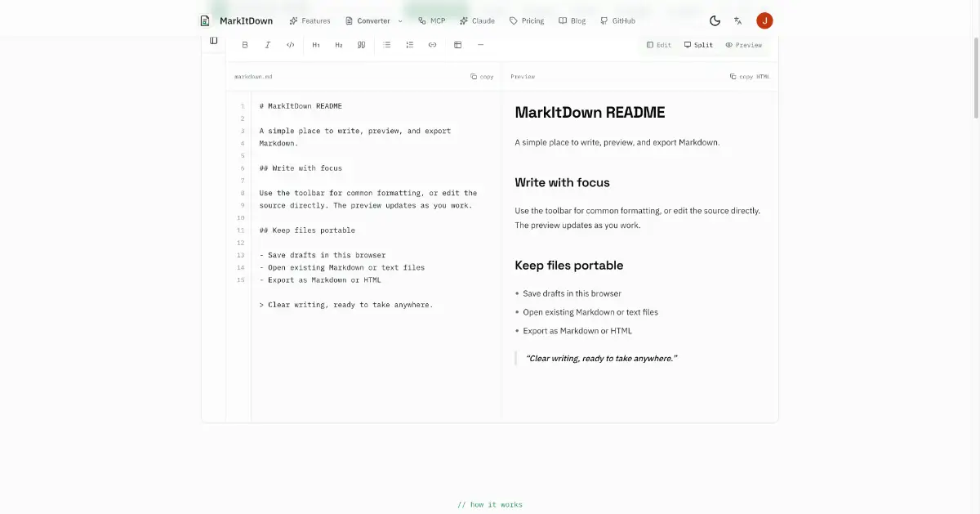Click the 'Write with focus' preview heading
Screen dimensions: 980x514
(x=562, y=182)
